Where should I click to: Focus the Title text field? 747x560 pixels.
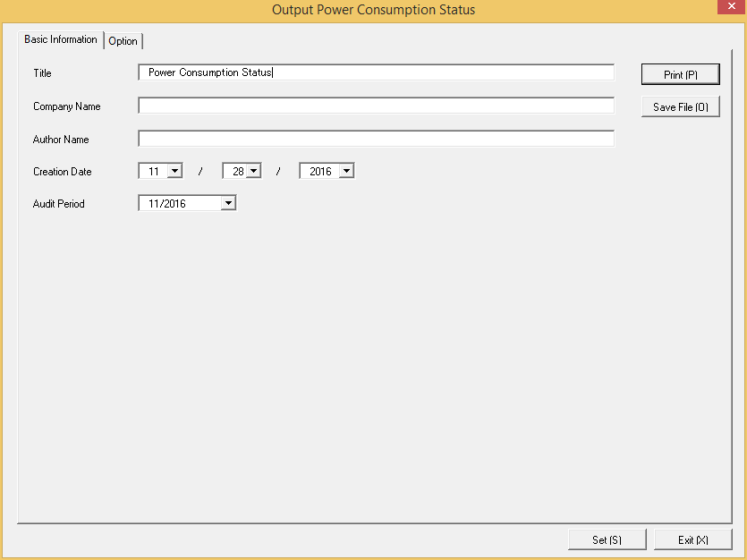click(x=377, y=72)
